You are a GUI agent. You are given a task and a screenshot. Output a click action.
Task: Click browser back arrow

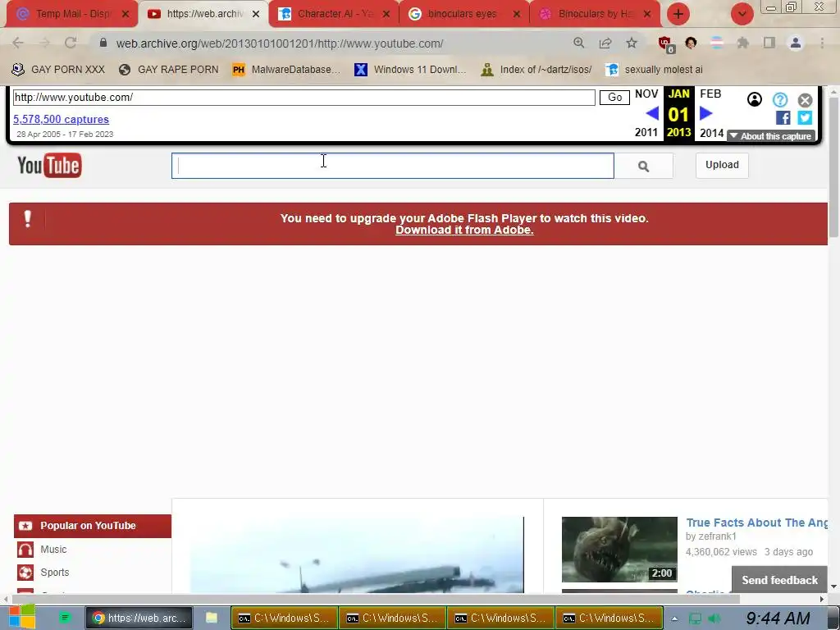[18, 43]
